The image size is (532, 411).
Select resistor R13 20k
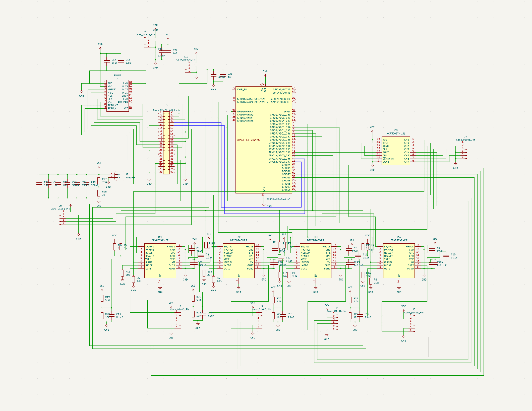point(122,273)
